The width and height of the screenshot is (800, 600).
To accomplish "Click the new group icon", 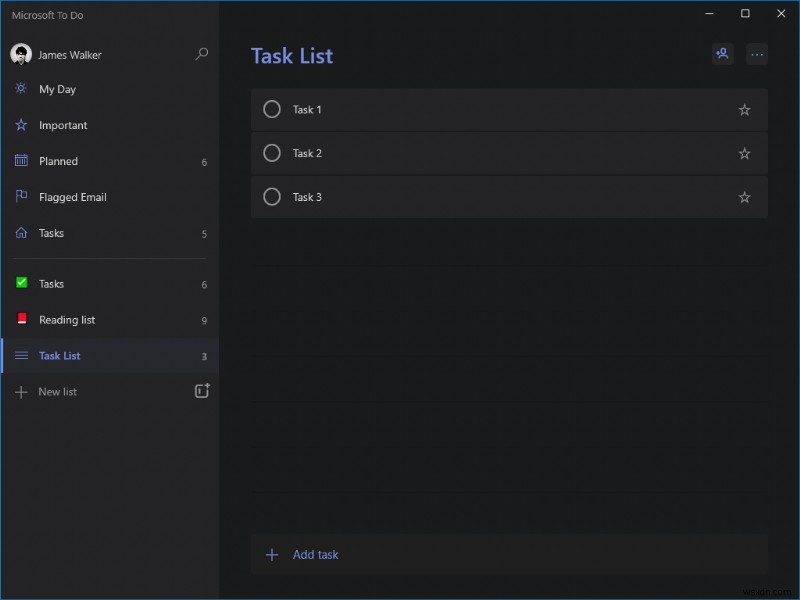I will click(202, 391).
